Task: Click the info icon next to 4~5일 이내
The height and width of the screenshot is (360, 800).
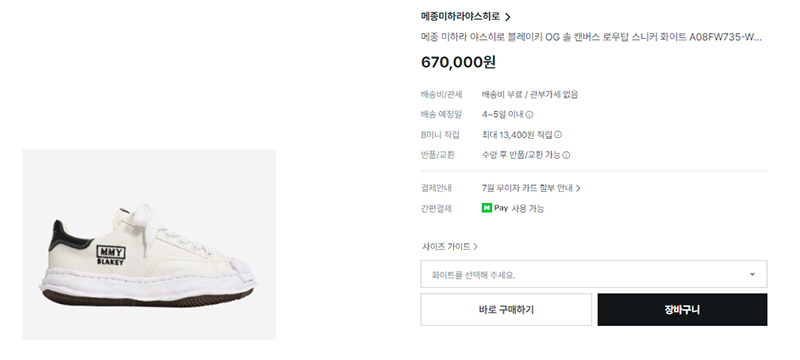Action: (x=530, y=115)
